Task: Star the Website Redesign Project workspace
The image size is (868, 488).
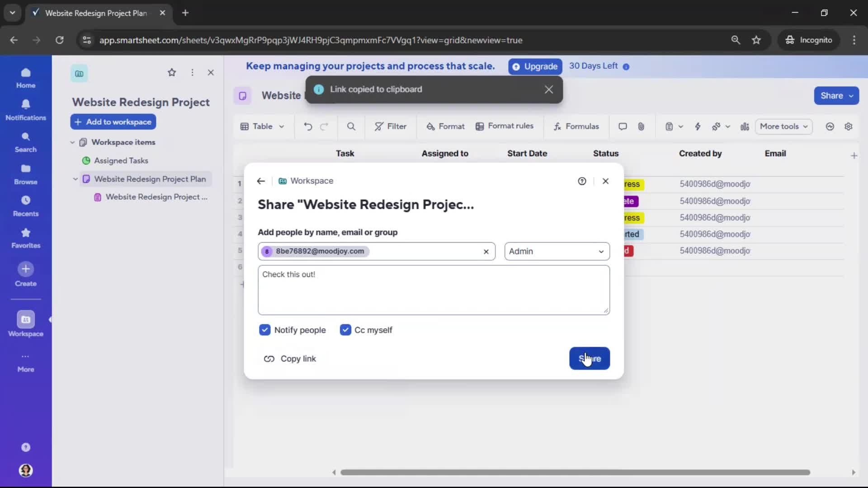Action: pyautogui.click(x=172, y=72)
